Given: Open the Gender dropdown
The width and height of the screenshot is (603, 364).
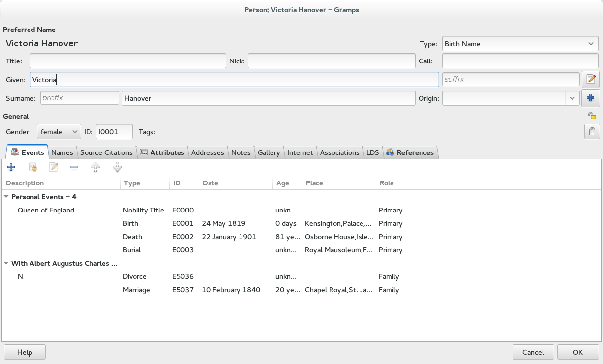Looking at the screenshot, I should [59, 132].
